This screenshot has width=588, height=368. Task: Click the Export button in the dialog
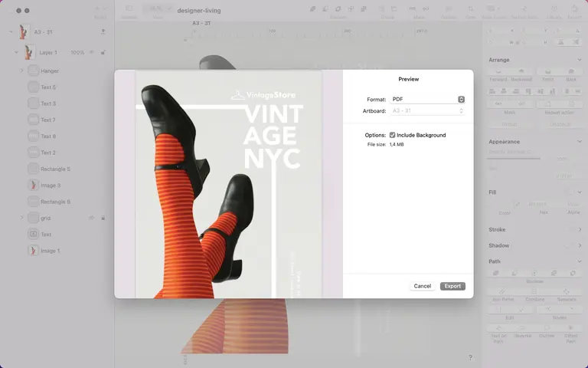click(452, 286)
